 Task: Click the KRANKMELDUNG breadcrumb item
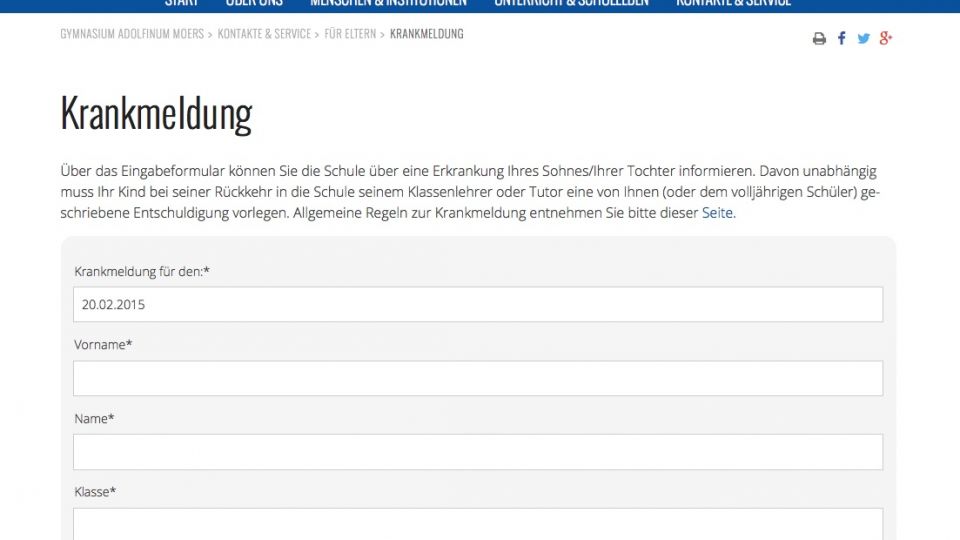click(x=427, y=34)
